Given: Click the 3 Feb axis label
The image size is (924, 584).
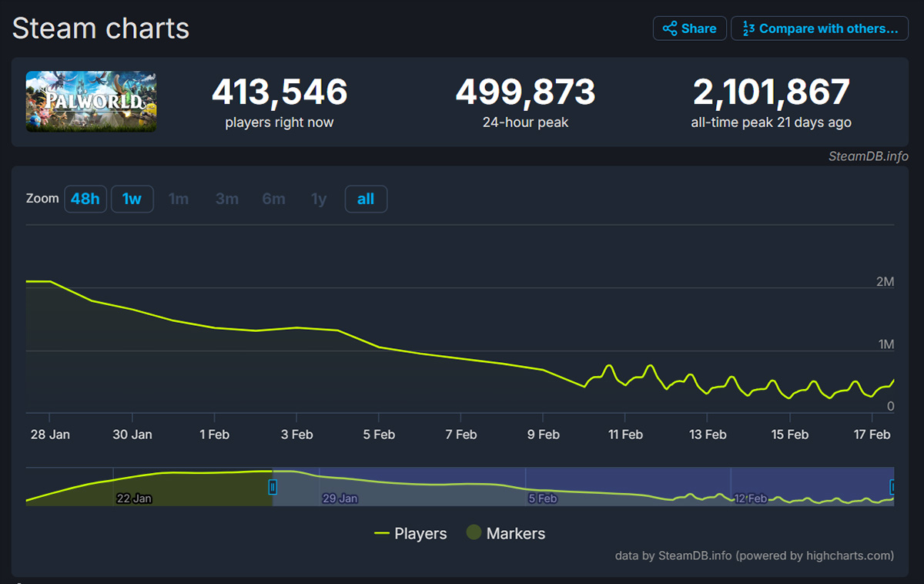Looking at the screenshot, I should point(296,435).
